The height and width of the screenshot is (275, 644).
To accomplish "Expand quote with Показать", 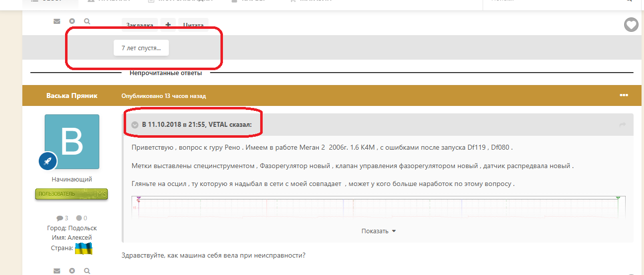I will coord(378,231).
